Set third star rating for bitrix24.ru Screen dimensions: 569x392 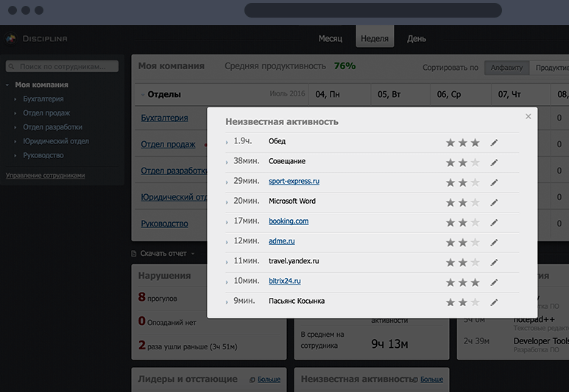475,282
